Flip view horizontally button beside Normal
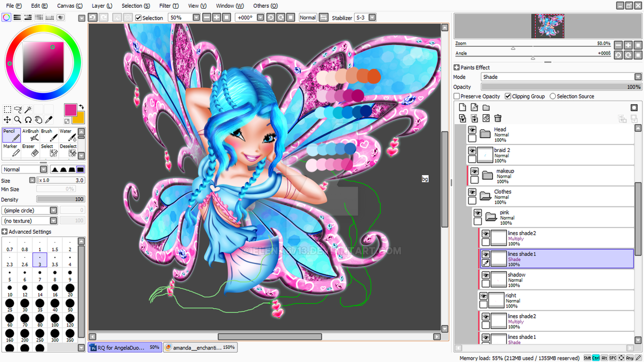Viewport: 644px width, 362px height. 324,17
